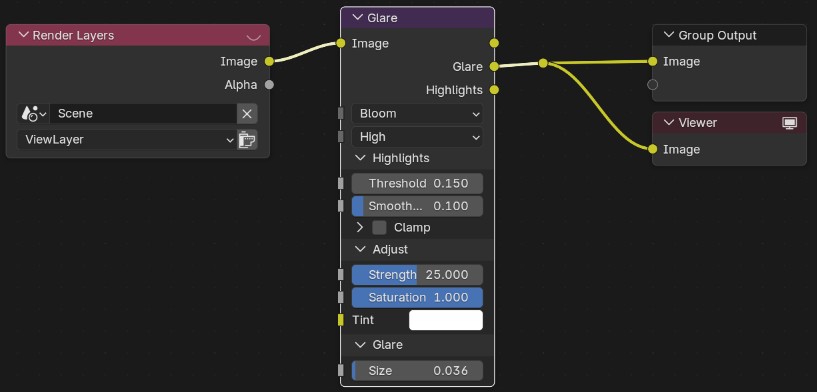817x392 pixels.
Task: Click the Saturation input socket
Action: click(x=341, y=298)
